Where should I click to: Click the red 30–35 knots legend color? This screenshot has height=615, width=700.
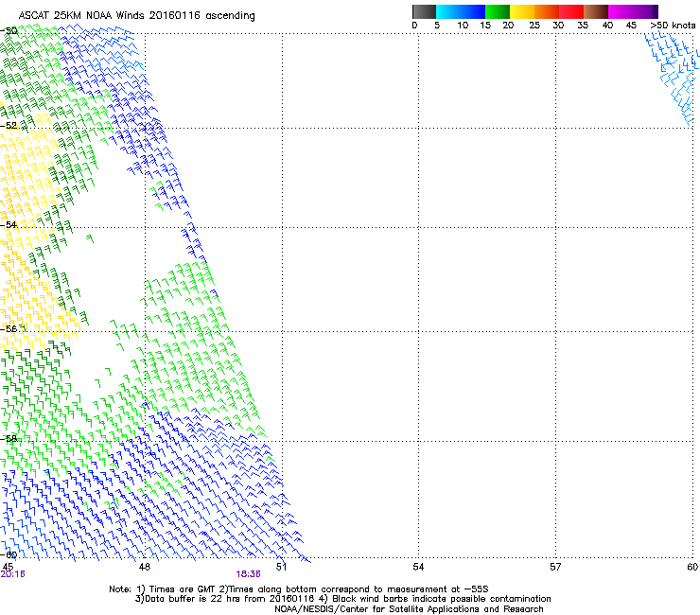point(571,11)
